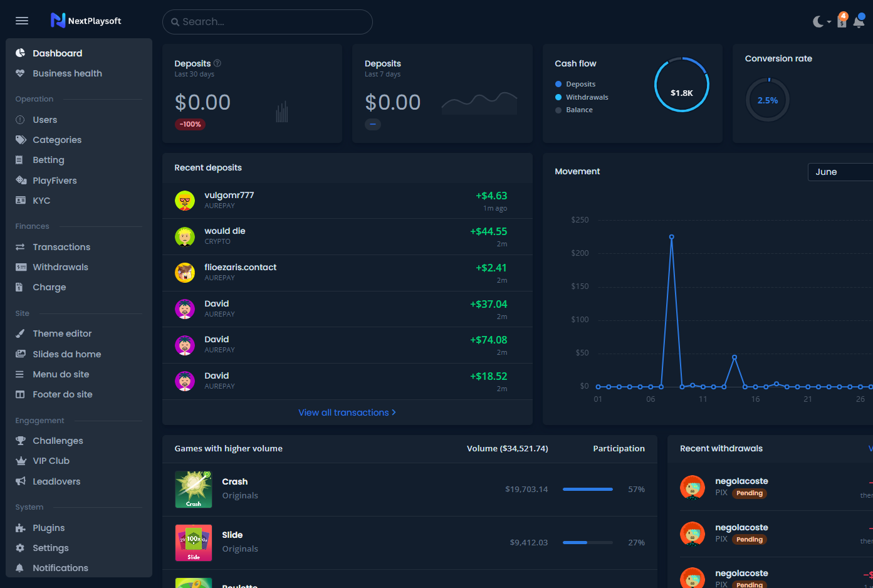Click the Crash game thumbnail

[194, 489]
